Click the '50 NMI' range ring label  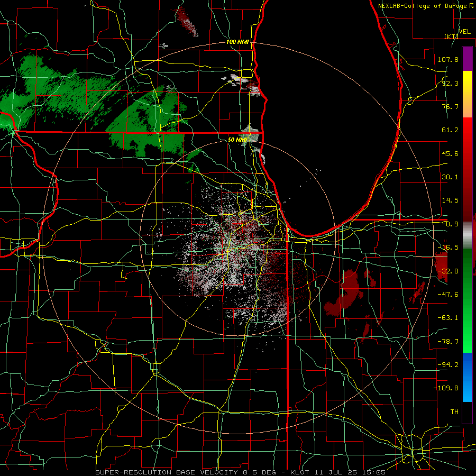[x=237, y=140]
